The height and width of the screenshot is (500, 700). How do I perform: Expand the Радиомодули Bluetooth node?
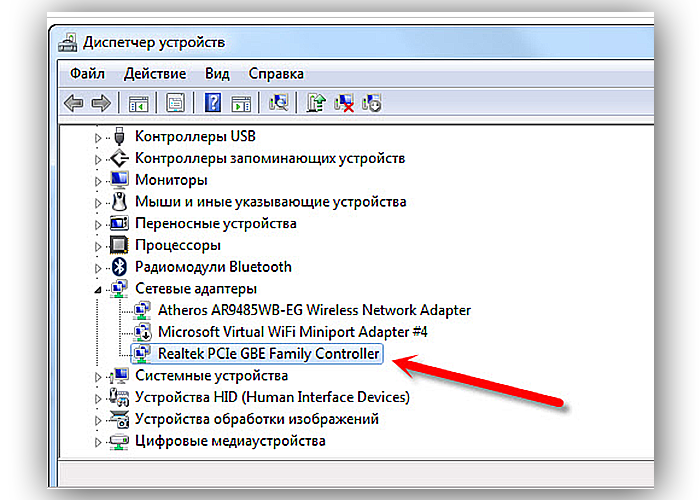click(98, 268)
